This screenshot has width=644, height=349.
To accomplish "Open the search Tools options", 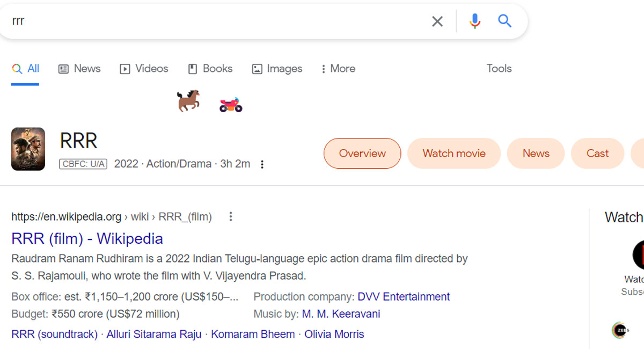I will click(499, 69).
